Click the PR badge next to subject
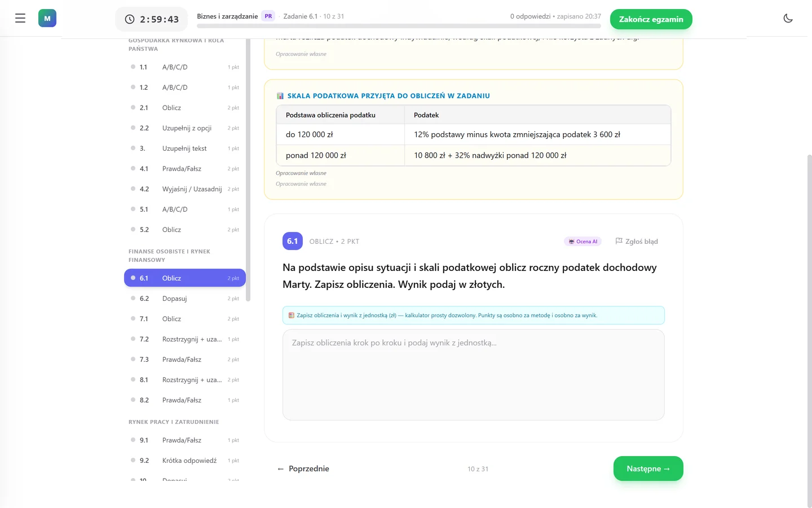 [x=268, y=16]
